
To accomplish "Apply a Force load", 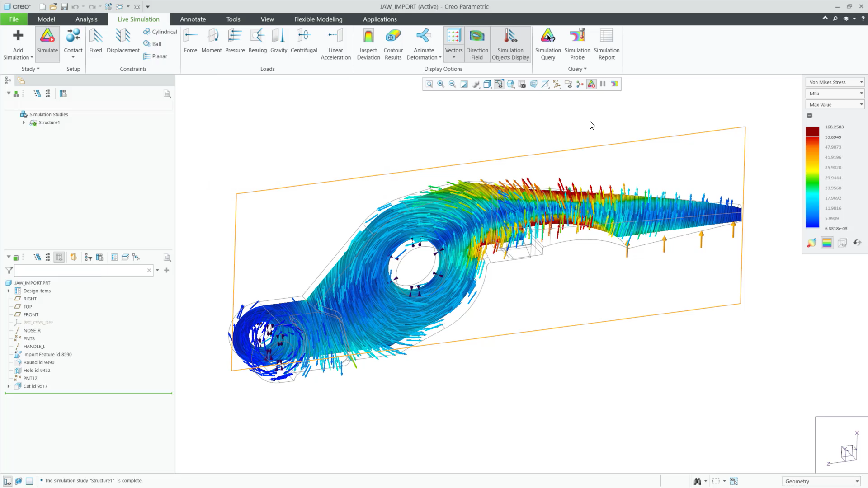I will coord(190,41).
